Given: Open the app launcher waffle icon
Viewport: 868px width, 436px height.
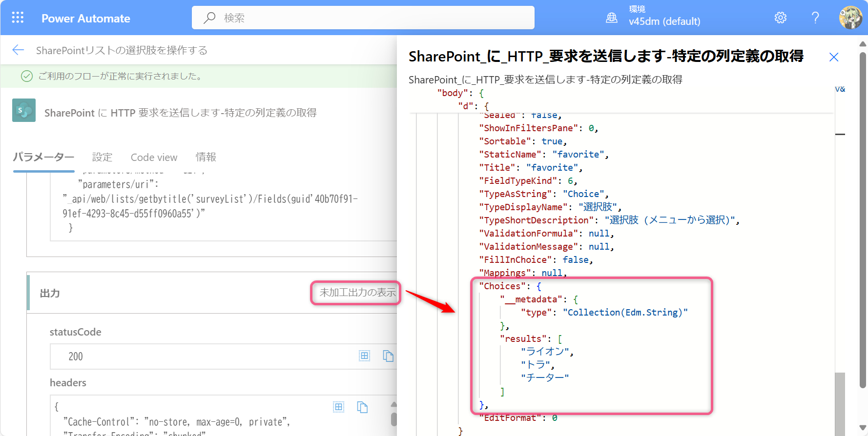Looking at the screenshot, I should (x=18, y=18).
